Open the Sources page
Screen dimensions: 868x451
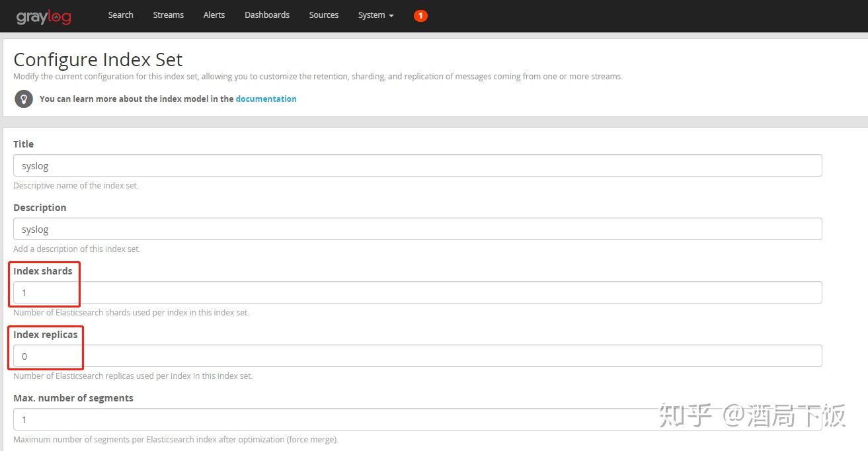click(x=323, y=15)
